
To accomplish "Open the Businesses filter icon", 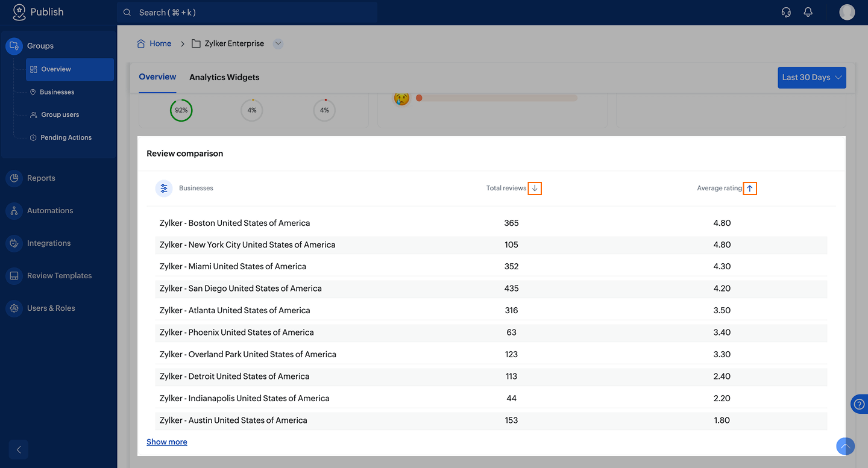I will (x=164, y=189).
